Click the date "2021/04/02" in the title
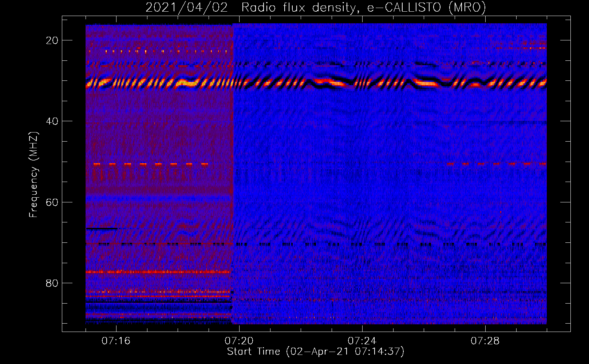Screen dimensions: 589x364 [x=187, y=7]
